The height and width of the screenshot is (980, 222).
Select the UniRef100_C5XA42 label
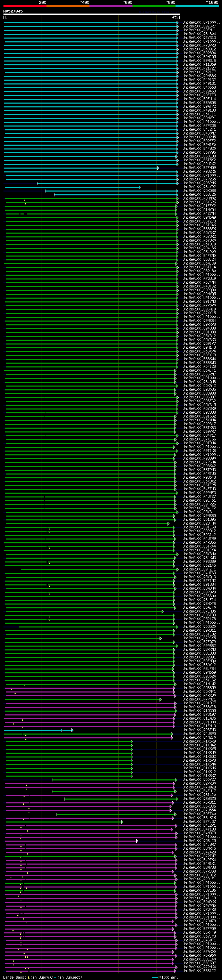pos(199,386)
